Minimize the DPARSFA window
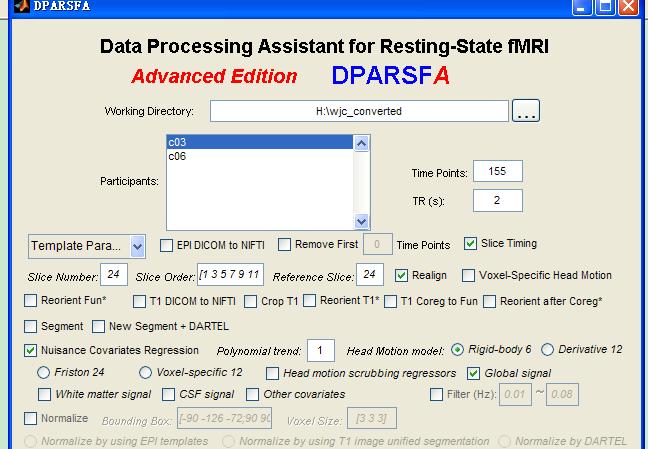Image resolution: width=648 pixels, height=449 pixels. coord(582,7)
